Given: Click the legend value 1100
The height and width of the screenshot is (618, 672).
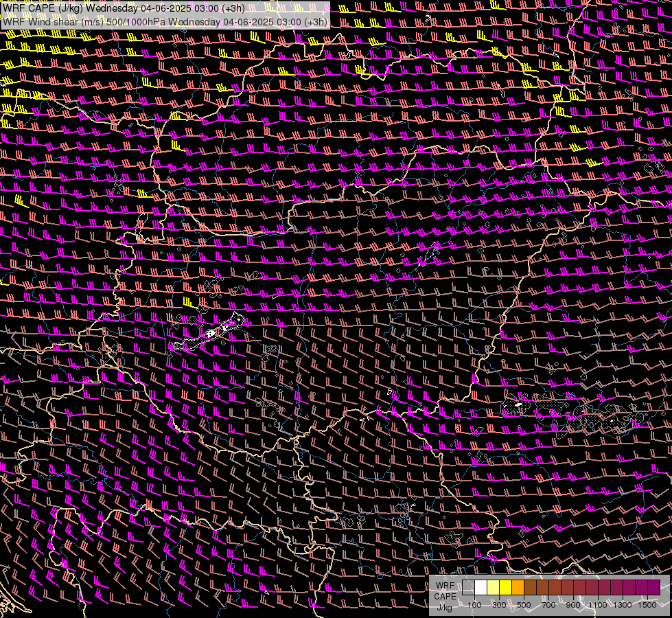Looking at the screenshot, I should coord(597,605).
